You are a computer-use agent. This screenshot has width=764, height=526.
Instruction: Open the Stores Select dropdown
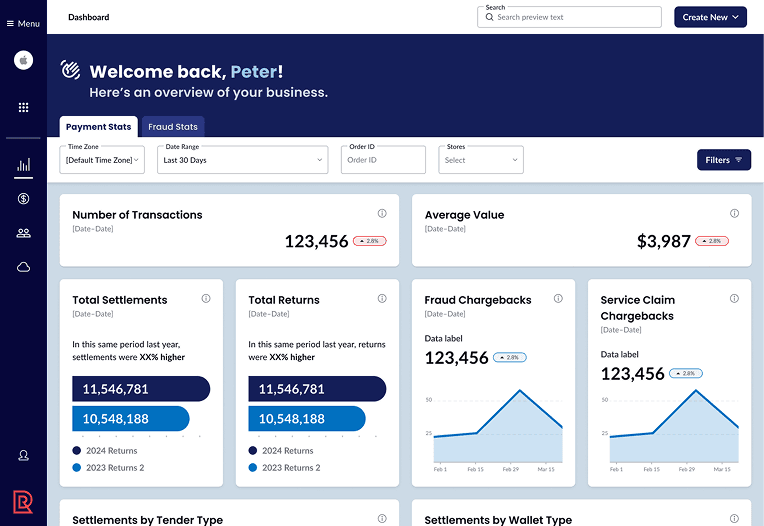coord(481,160)
